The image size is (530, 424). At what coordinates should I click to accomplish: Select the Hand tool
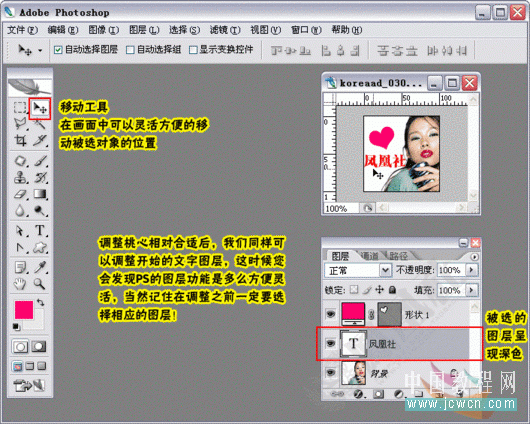pyautogui.click(x=20, y=283)
